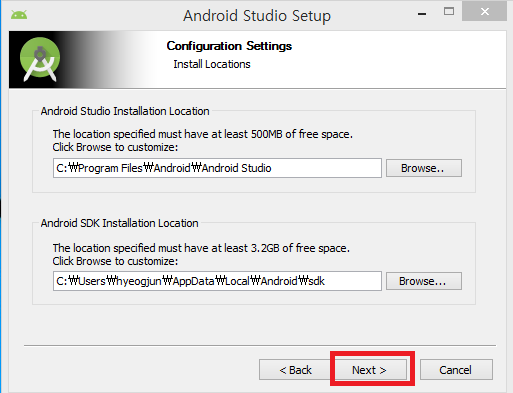Screen dimensions: 513x393
Task: Minimize the Android Studio Setup window
Action: (422, 14)
